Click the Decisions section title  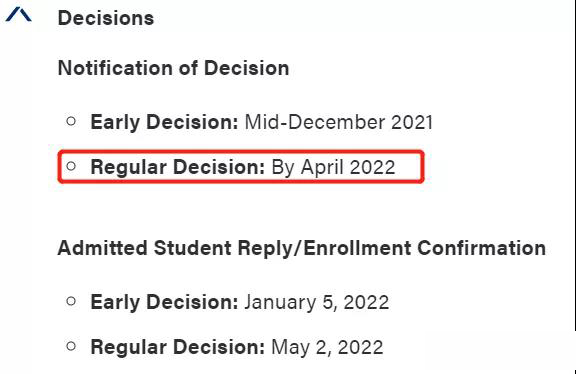(106, 18)
